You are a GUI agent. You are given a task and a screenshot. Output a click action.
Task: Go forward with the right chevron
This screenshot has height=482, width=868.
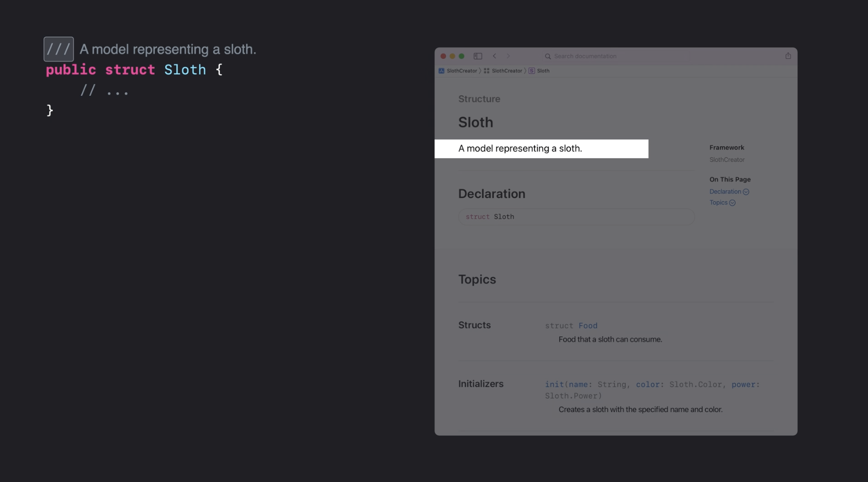pos(508,56)
